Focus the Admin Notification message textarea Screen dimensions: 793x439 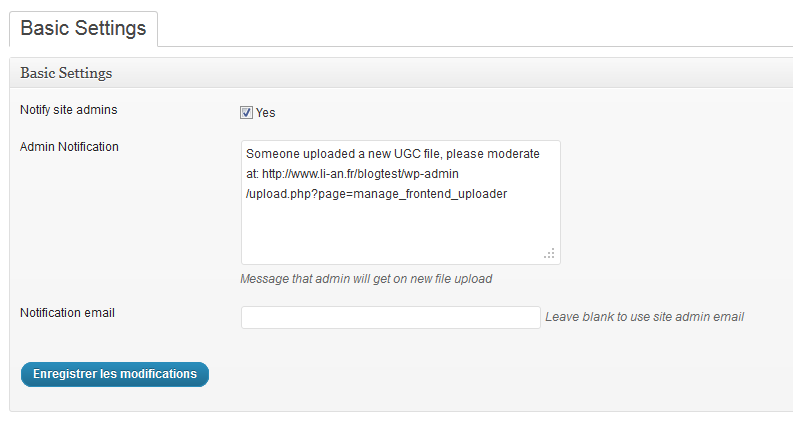point(401,202)
